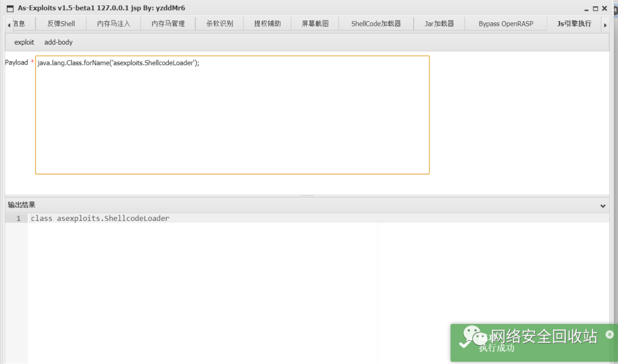This screenshot has height=364, width=618.
Task: Select the 杀软识别 tab
Action: click(x=220, y=23)
